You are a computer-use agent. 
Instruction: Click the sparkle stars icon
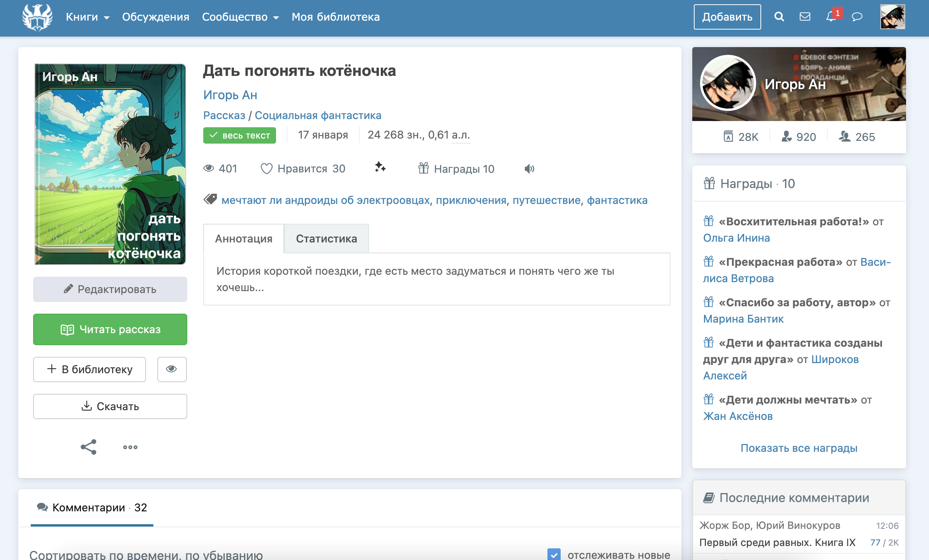(x=380, y=167)
